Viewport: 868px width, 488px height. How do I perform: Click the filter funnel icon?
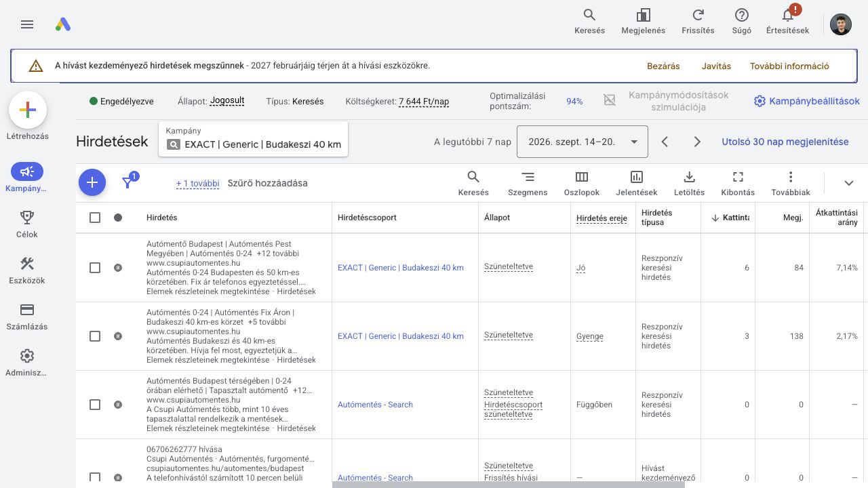point(127,182)
